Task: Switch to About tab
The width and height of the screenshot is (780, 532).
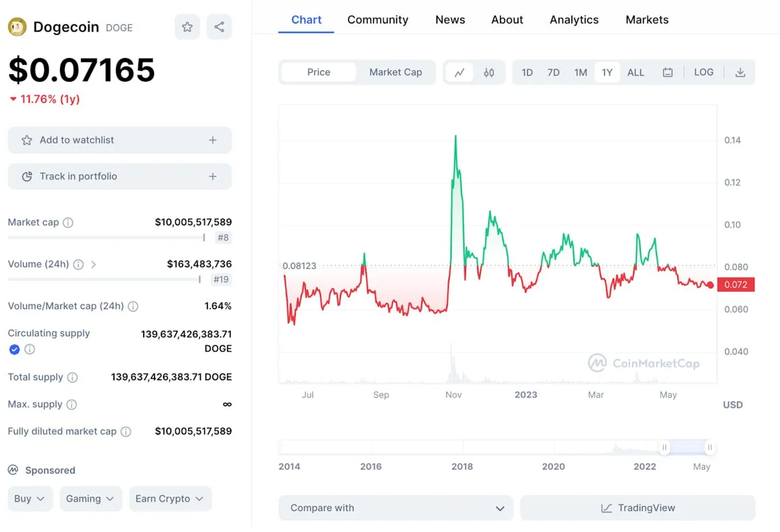Action: point(507,20)
